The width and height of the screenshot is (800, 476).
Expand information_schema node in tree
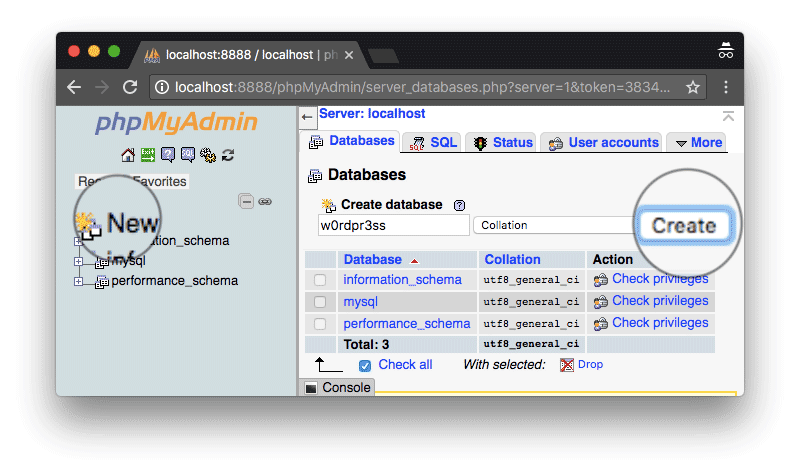point(78,241)
